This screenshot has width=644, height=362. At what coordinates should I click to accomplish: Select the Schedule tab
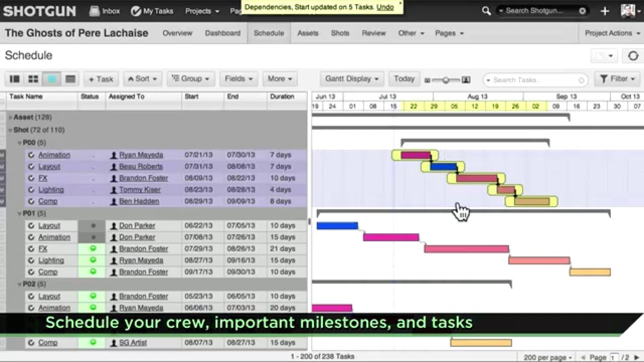269,33
